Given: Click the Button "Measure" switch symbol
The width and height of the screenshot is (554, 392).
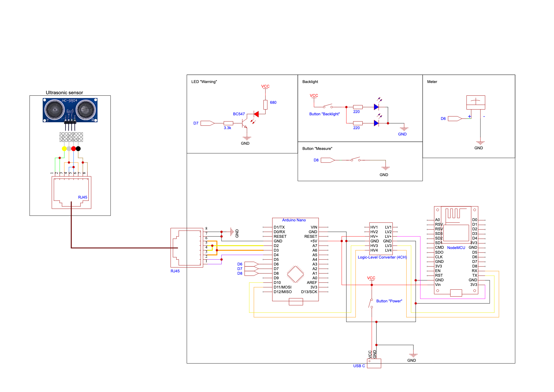Looking at the screenshot, I should [355, 159].
